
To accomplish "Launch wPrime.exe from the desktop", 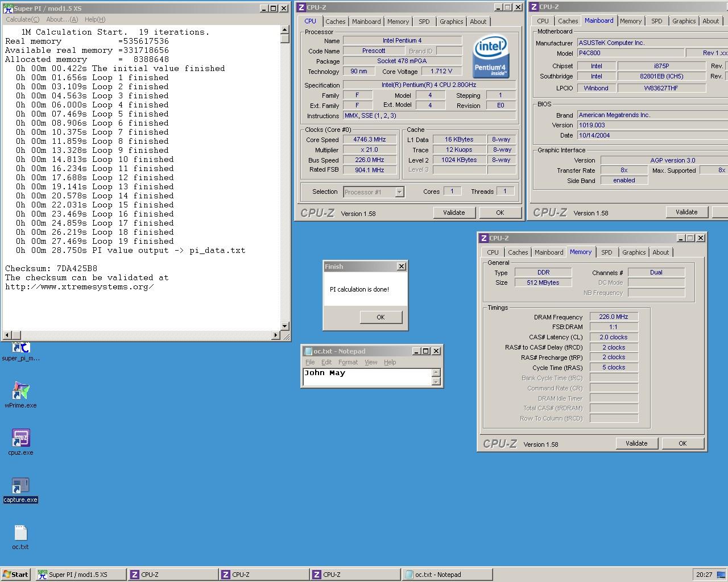I will pos(20,395).
